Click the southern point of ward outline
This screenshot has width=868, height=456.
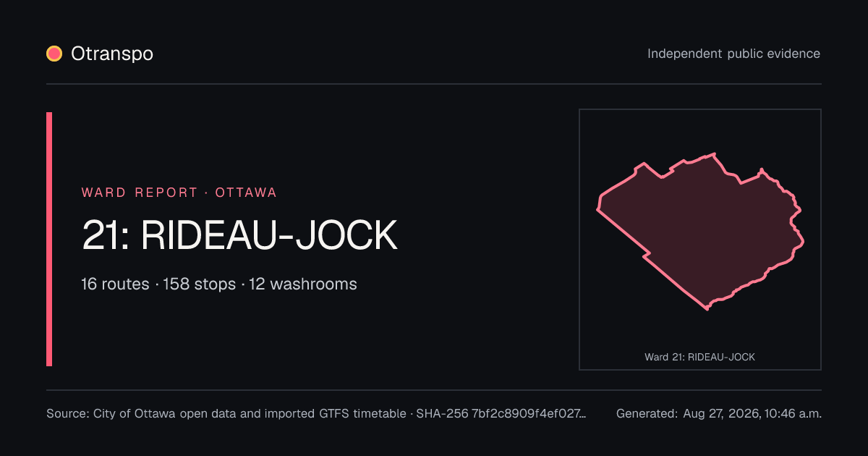click(x=707, y=308)
